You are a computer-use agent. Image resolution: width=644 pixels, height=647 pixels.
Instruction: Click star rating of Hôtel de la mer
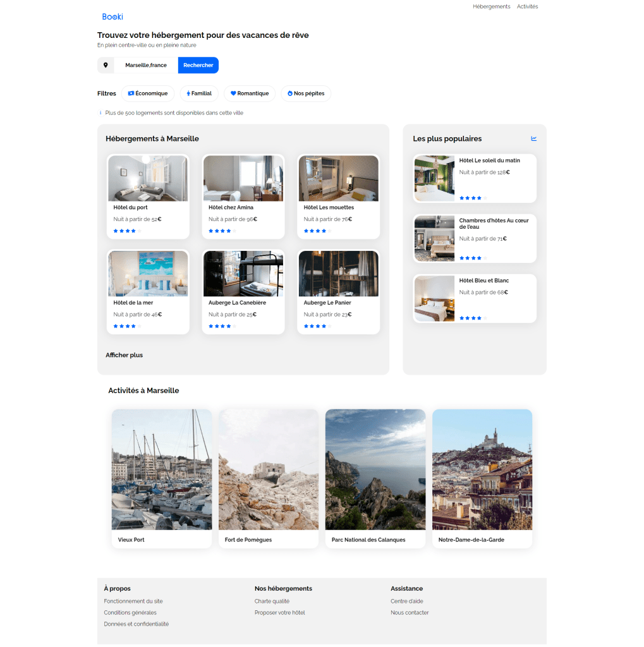(128, 327)
